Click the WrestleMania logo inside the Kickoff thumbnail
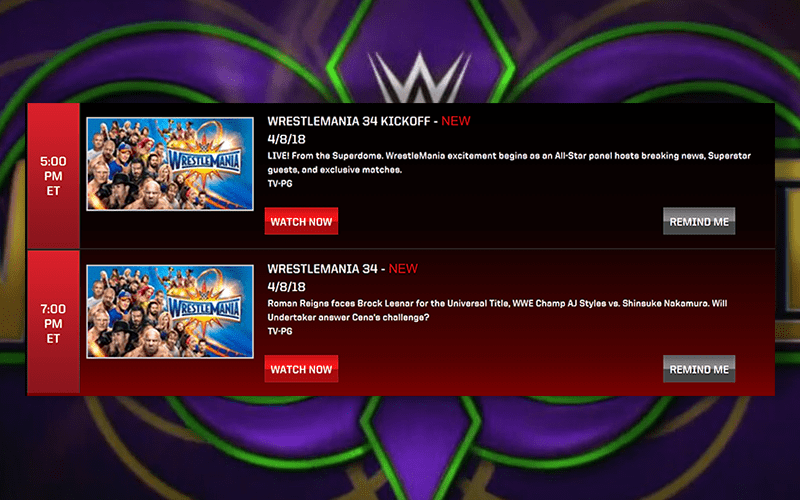The height and width of the screenshot is (500, 800). (x=205, y=161)
